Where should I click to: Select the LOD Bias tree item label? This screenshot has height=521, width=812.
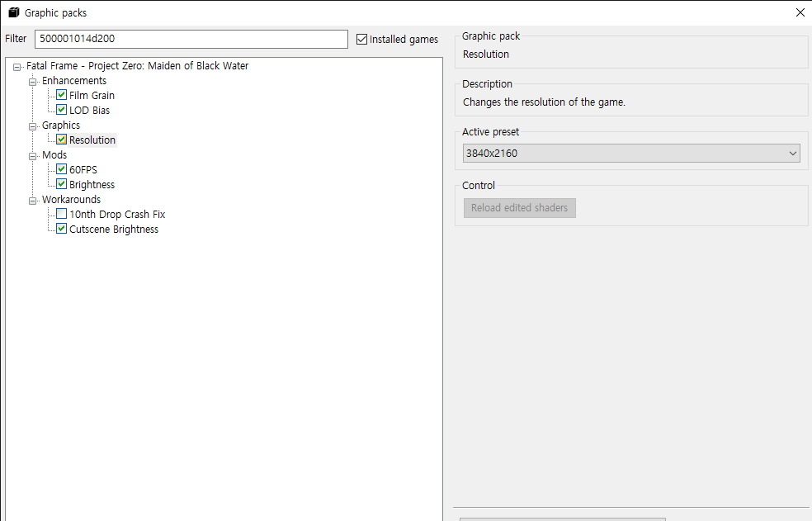click(x=90, y=111)
